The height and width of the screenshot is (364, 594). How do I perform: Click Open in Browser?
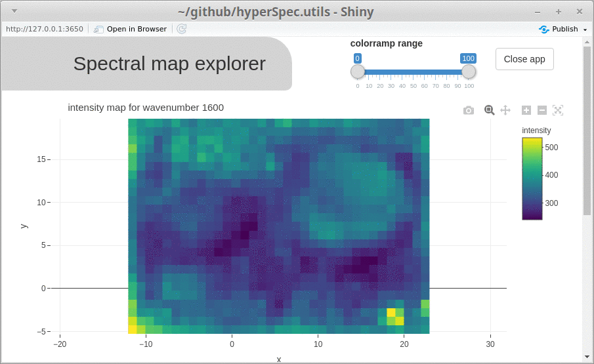coord(131,29)
